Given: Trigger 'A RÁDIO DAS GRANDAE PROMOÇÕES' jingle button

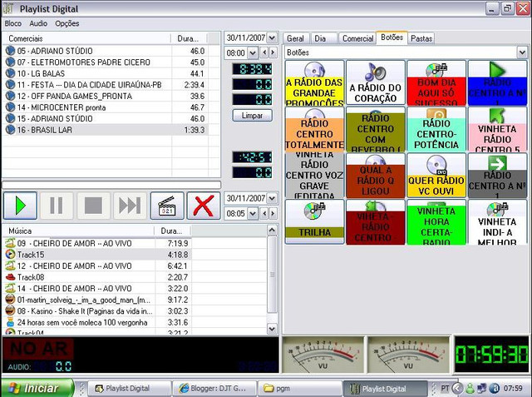Looking at the screenshot, I should 314,83.
